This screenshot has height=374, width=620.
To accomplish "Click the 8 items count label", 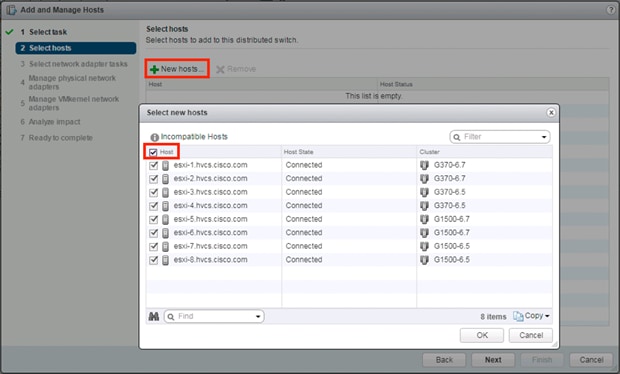I will (x=493, y=317).
